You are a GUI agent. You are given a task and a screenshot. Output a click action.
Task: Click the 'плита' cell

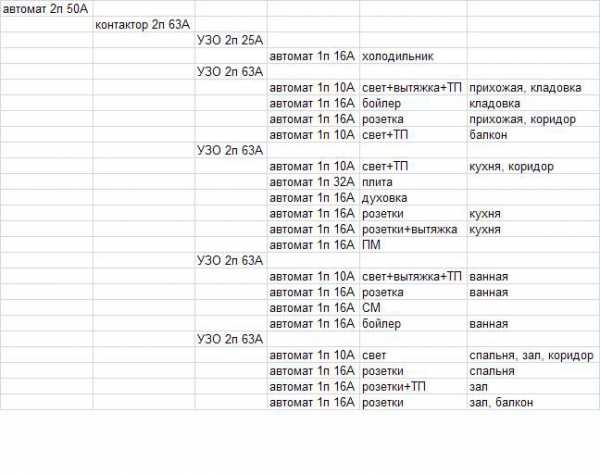(x=377, y=182)
